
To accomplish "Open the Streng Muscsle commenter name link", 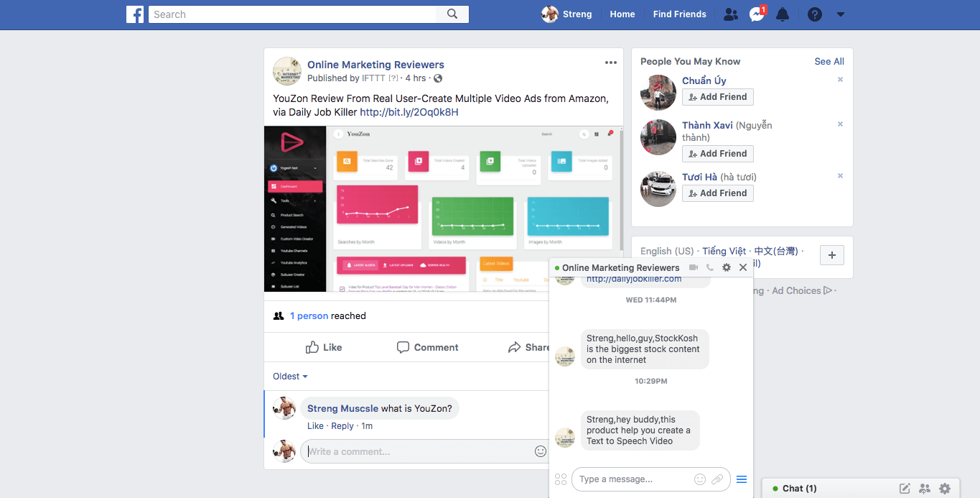I will 342,409.
